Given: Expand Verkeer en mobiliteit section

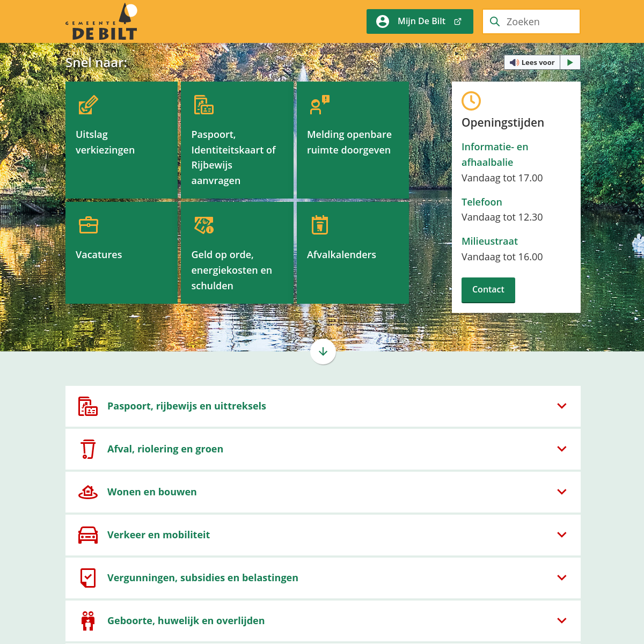Looking at the screenshot, I should point(323,535).
